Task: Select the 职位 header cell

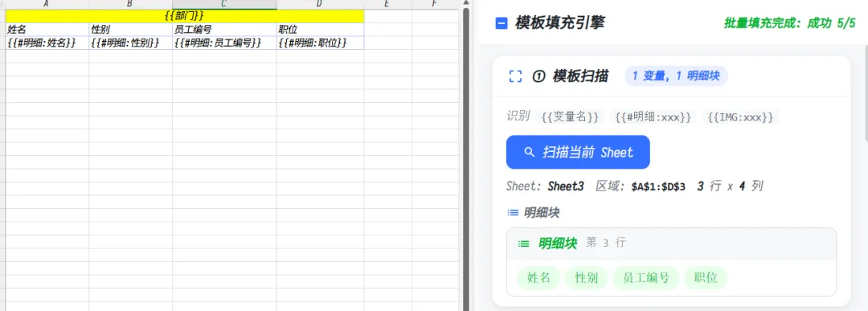Action: coord(321,30)
